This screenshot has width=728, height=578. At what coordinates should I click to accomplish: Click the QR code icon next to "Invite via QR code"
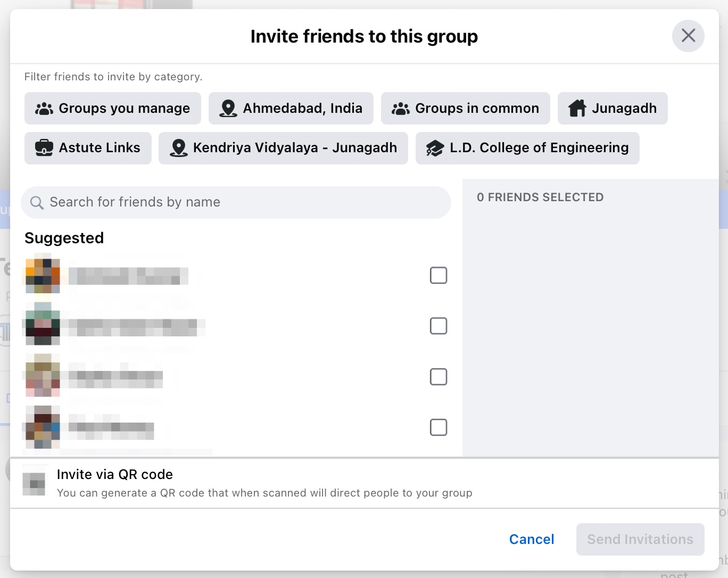[x=35, y=482]
